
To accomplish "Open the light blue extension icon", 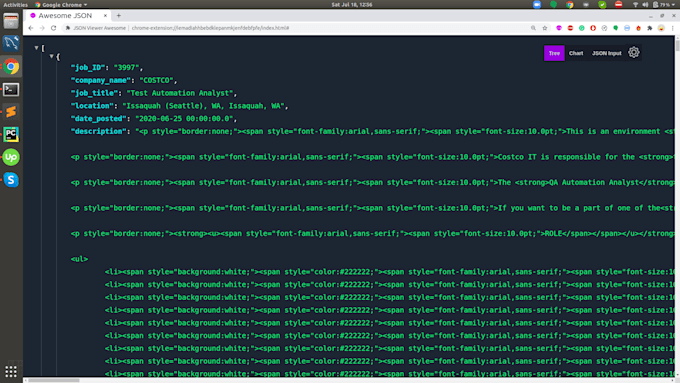I will pyautogui.click(x=627, y=28).
